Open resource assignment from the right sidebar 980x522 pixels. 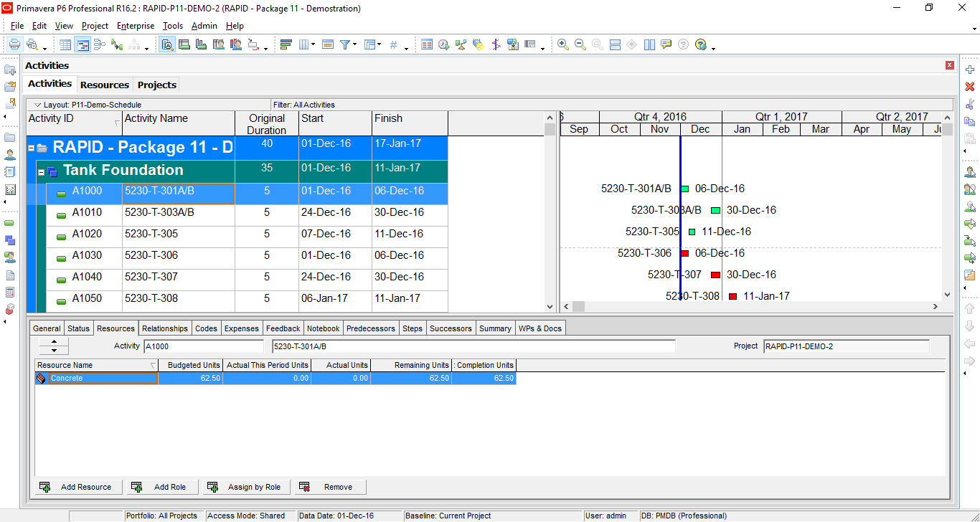[970, 171]
